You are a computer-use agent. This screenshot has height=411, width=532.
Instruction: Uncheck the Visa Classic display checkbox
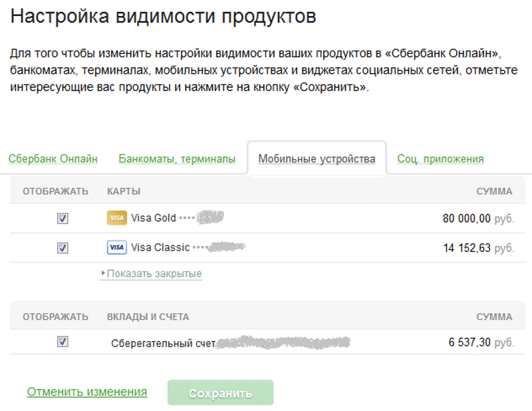[63, 248]
